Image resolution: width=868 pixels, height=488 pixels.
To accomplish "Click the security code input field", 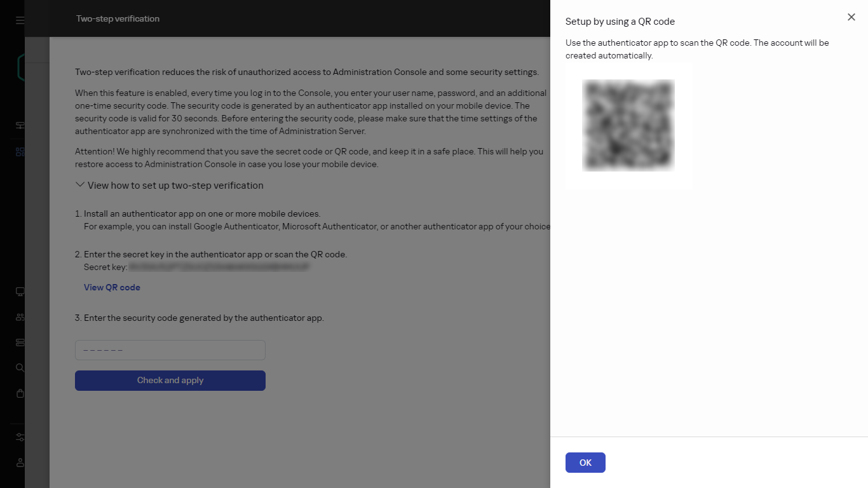I will pyautogui.click(x=170, y=349).
